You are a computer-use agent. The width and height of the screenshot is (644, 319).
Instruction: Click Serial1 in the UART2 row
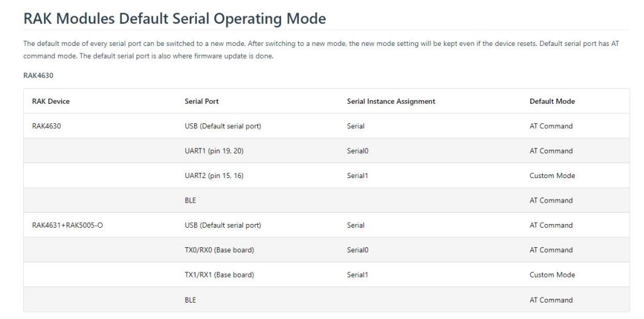pos(357,176)
